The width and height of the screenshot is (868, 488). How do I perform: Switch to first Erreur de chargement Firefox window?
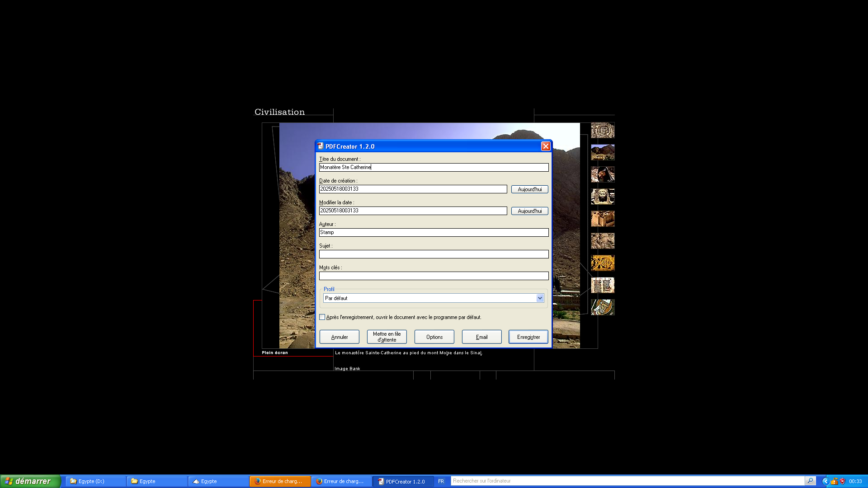pyautogui.click(x=280, y=481)
